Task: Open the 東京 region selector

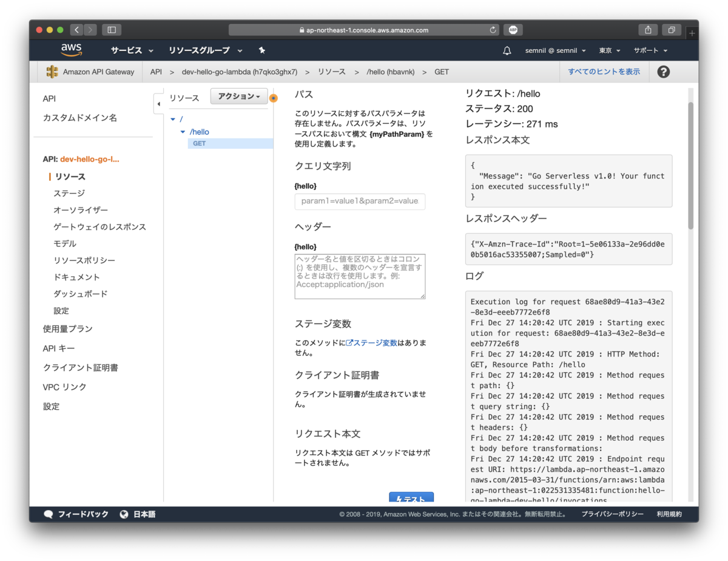Action: [x=610, y=50]
